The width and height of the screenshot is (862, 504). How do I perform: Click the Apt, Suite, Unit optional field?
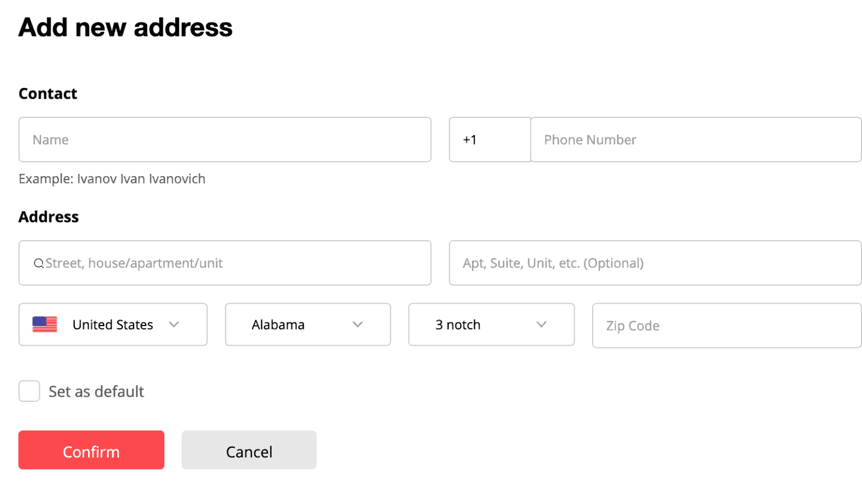point(655,263)
